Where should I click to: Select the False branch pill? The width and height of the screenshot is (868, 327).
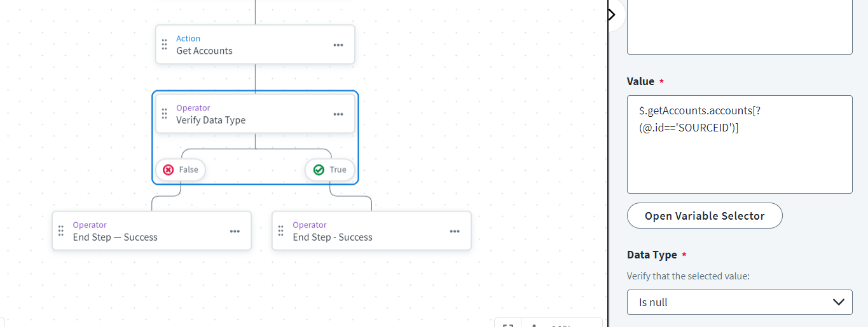pos(181,170)
